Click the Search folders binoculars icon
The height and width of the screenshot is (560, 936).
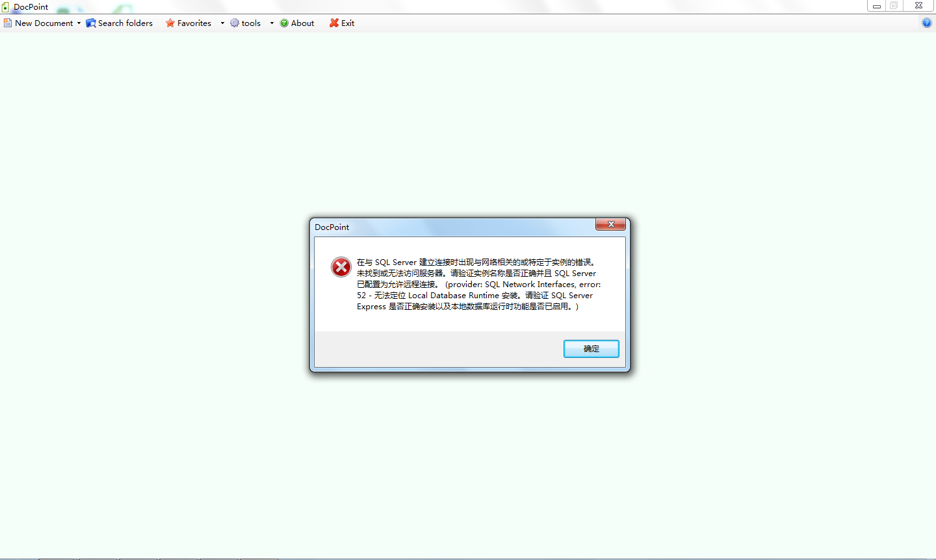[91, 23]
